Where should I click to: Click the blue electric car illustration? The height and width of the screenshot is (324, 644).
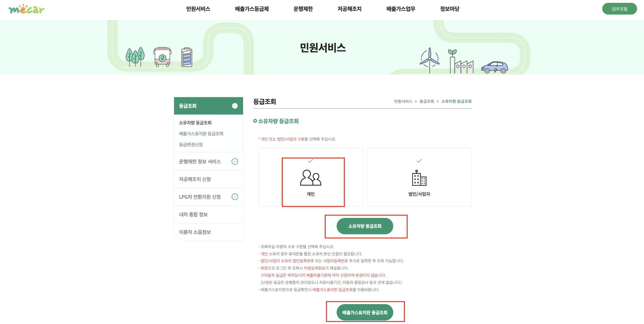click(494, 67)
